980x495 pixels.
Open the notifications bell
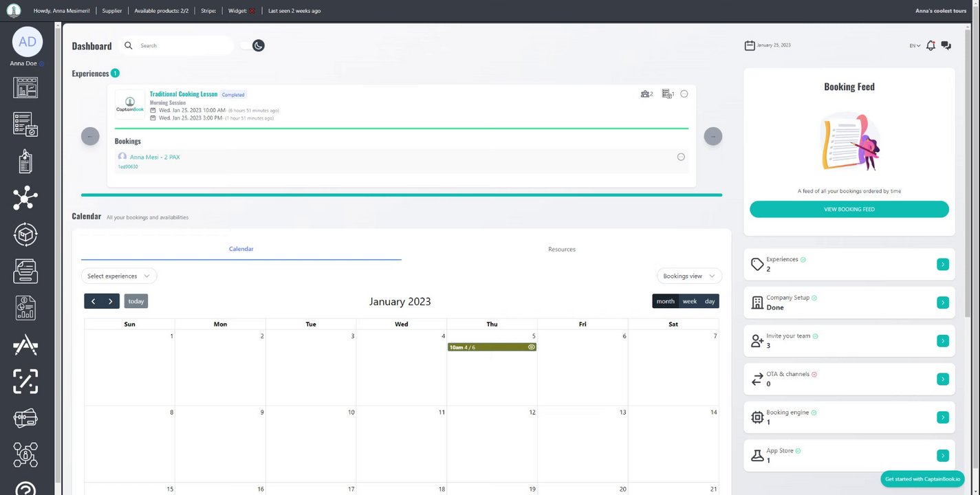[930, 45]
